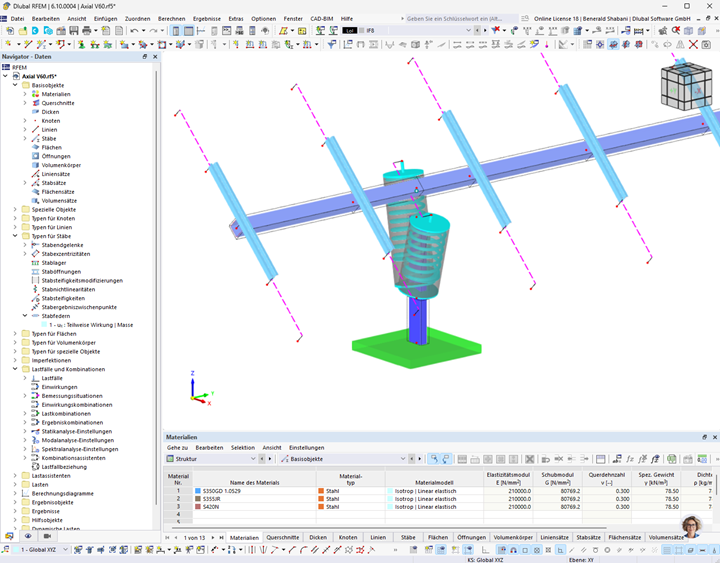
Task: Open the CAD-BIM menu
Action: (x=322, y=19)
